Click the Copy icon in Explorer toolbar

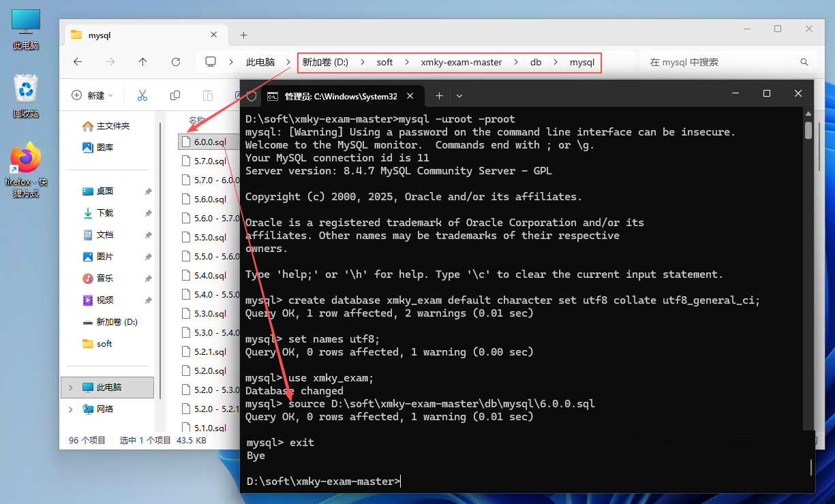[175, 95]
